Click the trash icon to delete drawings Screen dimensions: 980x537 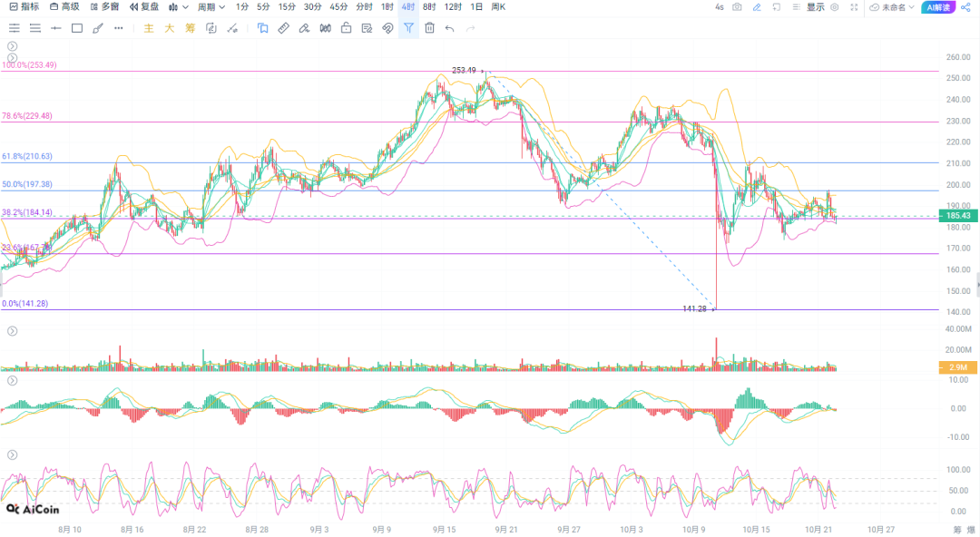pyautogui.click(x=429, y=28)
